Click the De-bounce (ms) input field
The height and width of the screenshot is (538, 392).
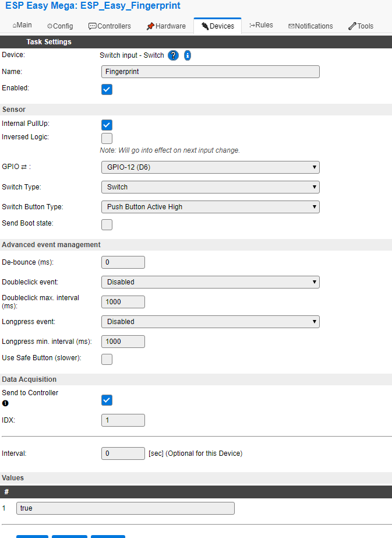click(123, 262)
